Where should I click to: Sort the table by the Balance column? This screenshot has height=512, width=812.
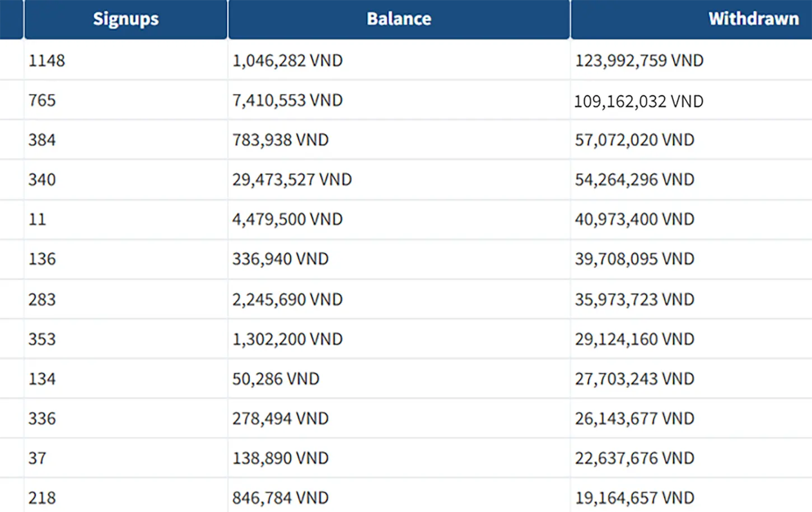[x=399, y=18]
